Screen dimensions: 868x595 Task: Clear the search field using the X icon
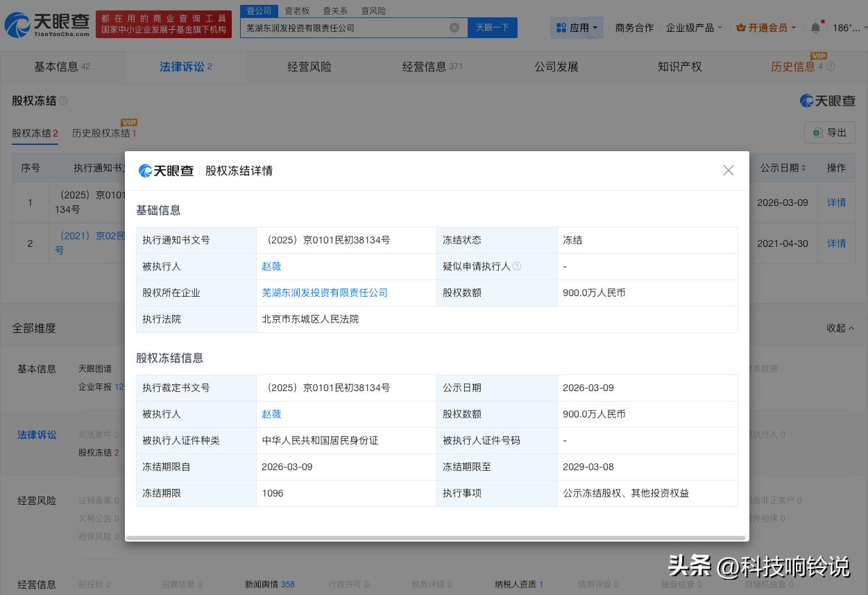pyautogui.click(x=454, y=27)
